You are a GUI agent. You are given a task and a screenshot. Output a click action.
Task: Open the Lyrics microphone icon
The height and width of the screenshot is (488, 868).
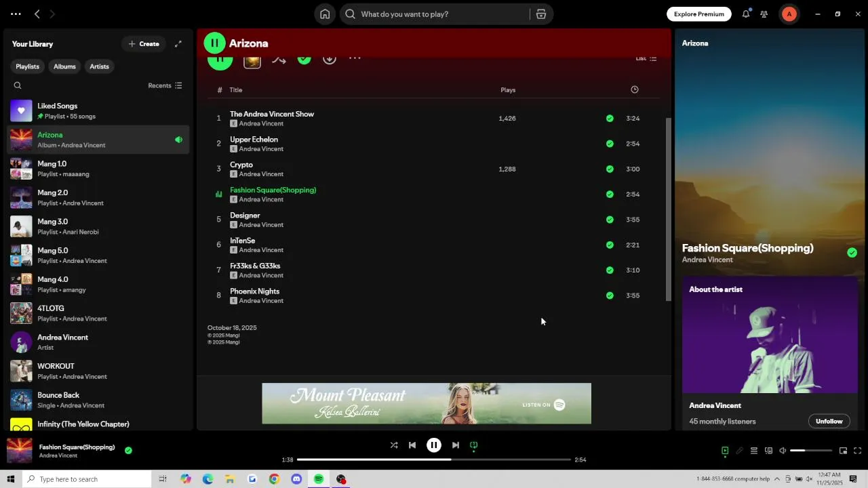pos(740,451)
